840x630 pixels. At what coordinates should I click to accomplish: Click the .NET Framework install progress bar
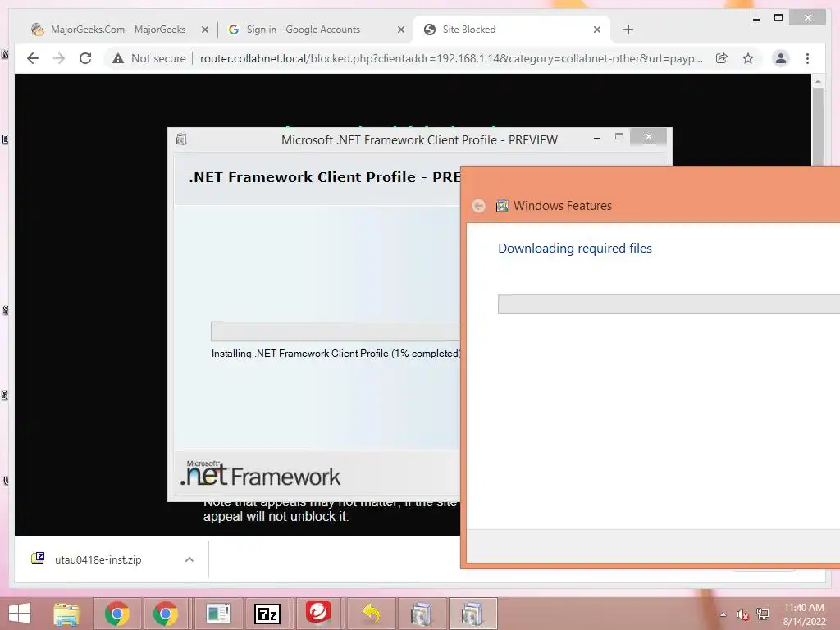pyautogui.click(x=336, y=331)
